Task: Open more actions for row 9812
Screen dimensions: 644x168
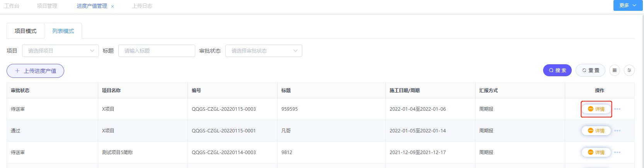Action: point(617,153)
